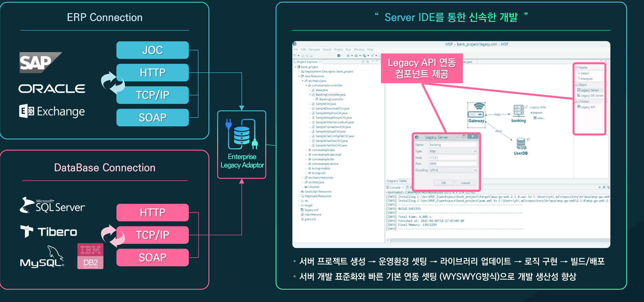Screen dimensions: 644x302
Task: Click Cancel in Legacy Server dialog
Action: point(465,183)
